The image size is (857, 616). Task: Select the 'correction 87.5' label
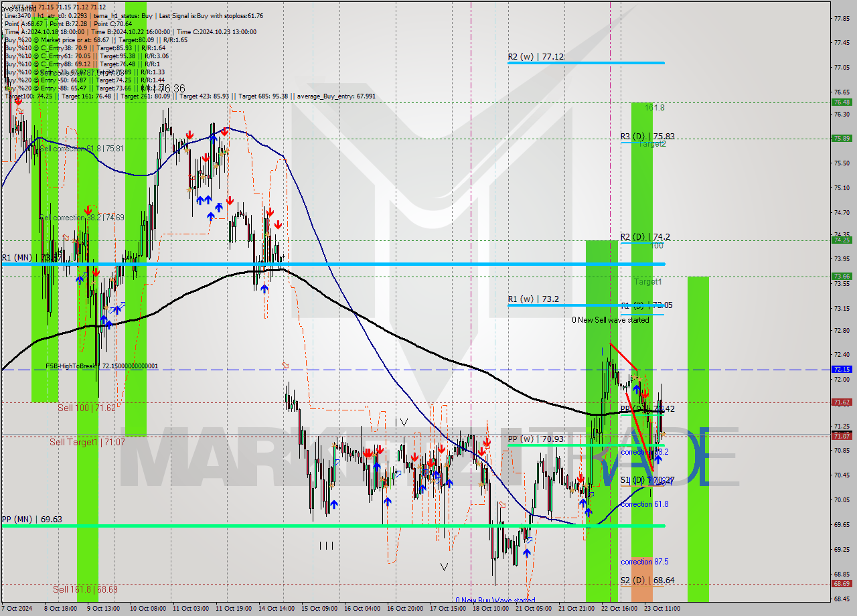point(645,562)
